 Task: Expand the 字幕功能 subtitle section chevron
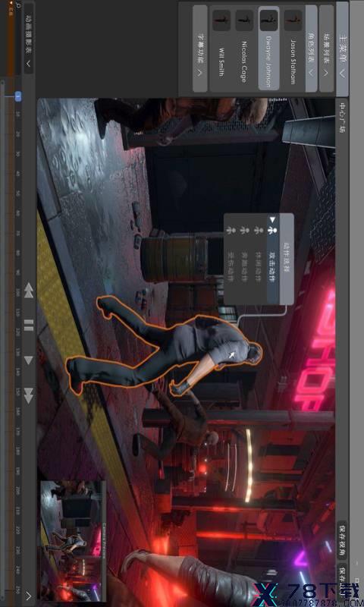199,73
